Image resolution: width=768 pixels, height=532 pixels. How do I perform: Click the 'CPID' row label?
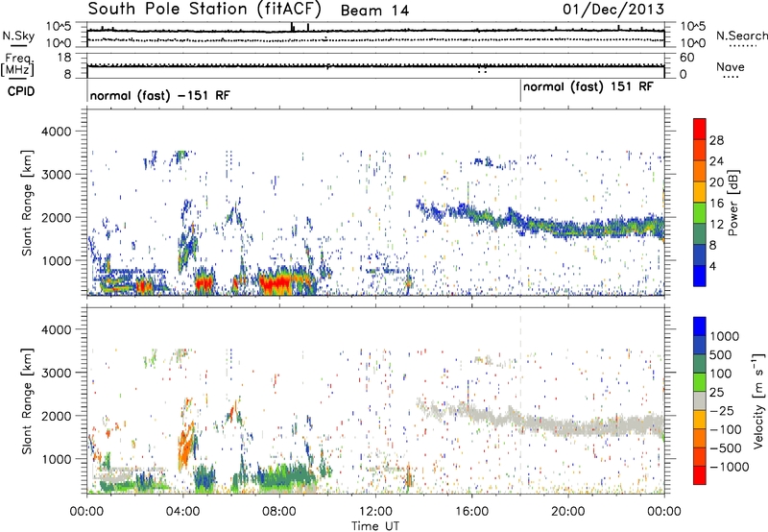tap(21, 91)
